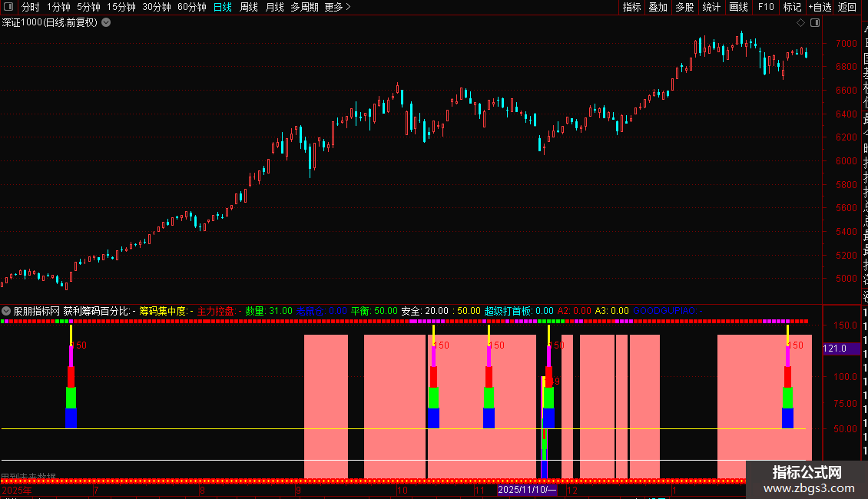The image size is (868, 499).
Task: Click the 筹码集中度 indicator label
Action: 165,311
